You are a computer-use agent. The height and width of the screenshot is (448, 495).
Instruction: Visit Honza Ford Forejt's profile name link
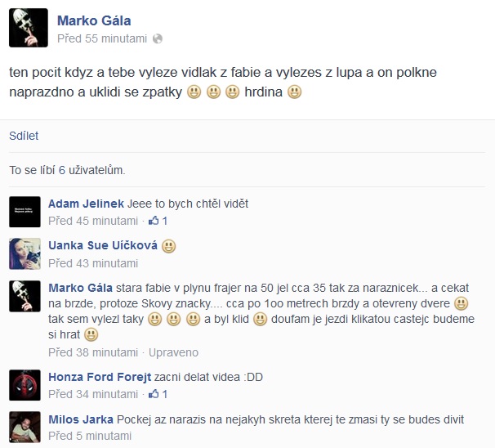tap(100, 377)
